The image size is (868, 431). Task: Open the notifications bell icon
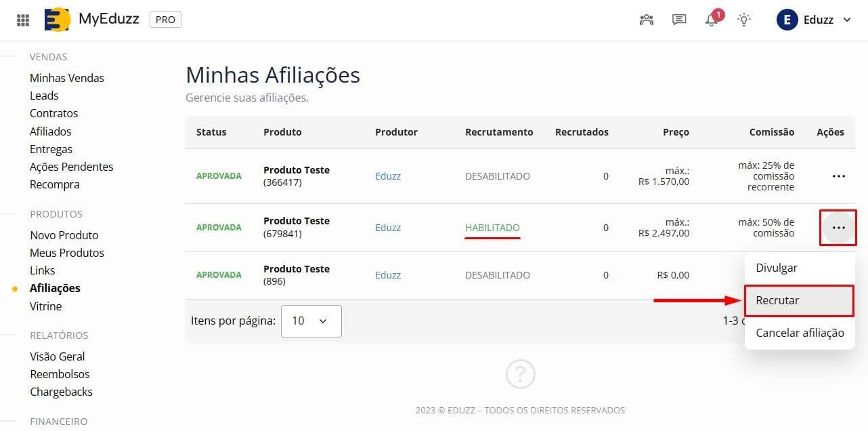click(x=712, y=20)
